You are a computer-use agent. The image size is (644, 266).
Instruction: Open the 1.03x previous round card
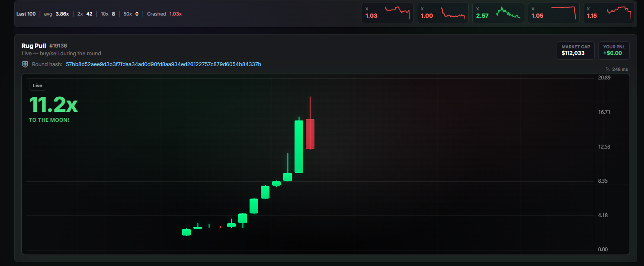(x=387, y=13)
